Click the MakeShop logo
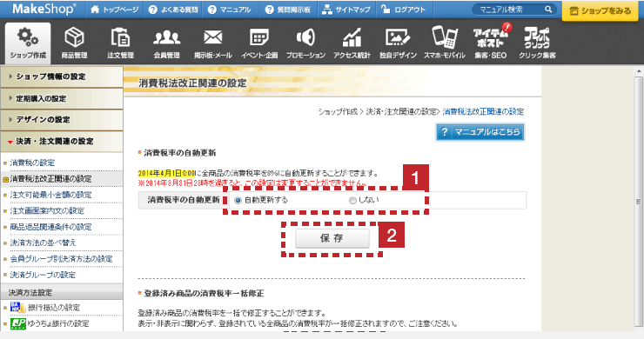This screenshot has width=644, height=339. pos(44,9)
